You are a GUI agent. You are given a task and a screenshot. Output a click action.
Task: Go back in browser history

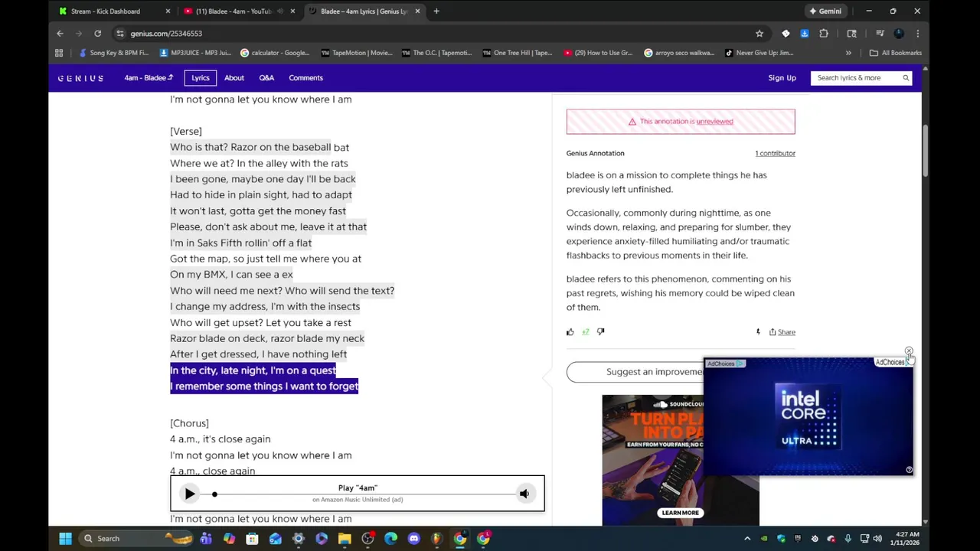tap(60, 34)
